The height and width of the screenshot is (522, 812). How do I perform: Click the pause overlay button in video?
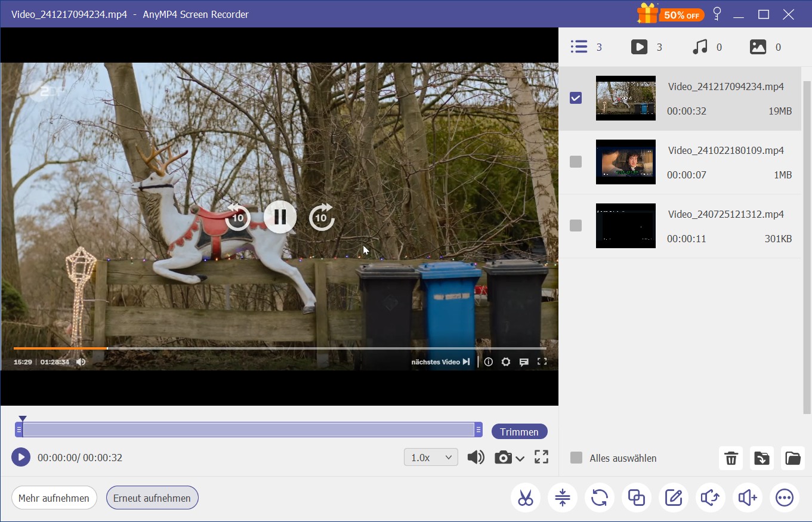(280, 217)
